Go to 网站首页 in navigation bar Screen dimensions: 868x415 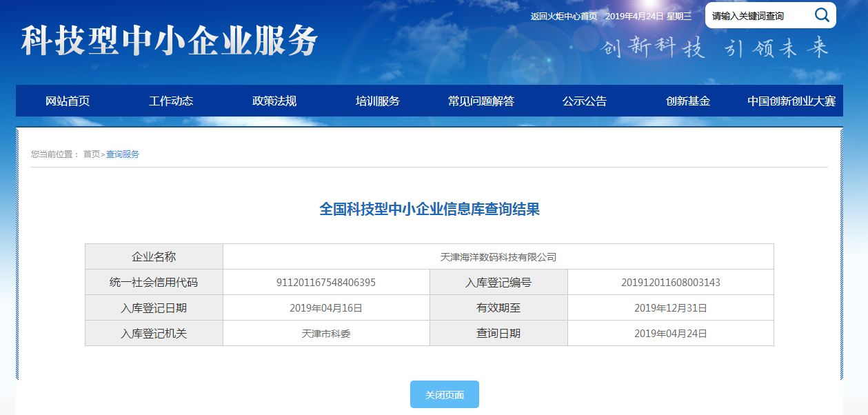click(68, 101)
